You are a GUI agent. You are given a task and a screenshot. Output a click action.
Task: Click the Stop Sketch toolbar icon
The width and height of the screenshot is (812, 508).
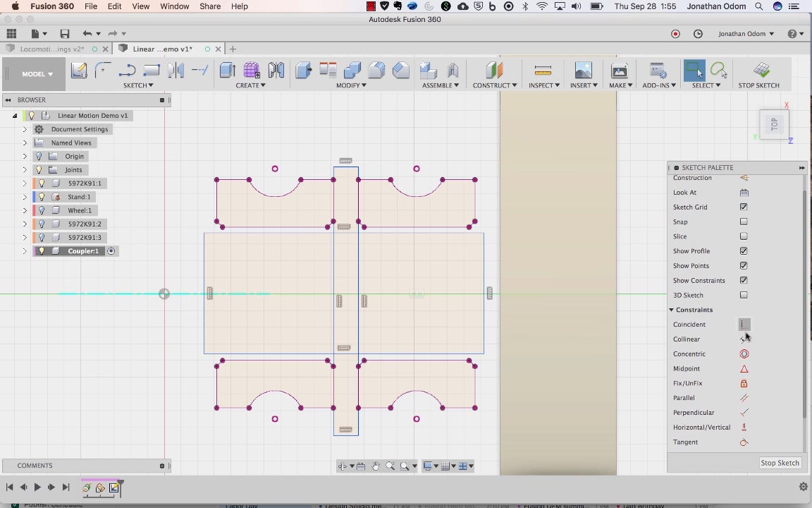tap(760, 71)
